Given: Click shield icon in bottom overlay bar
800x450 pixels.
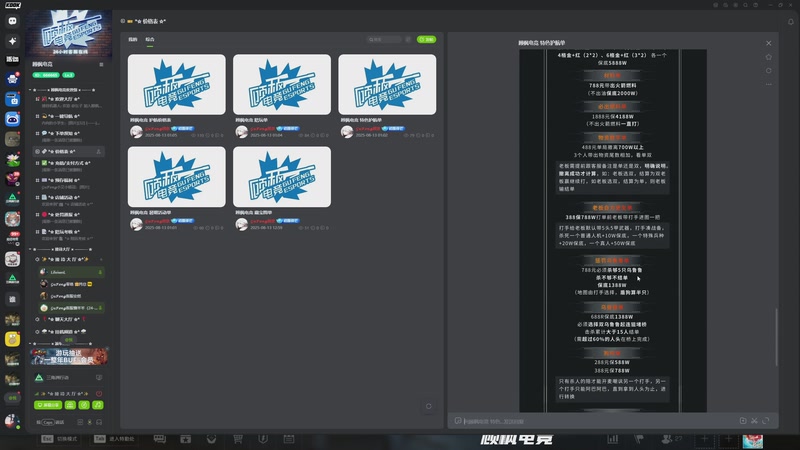Looking at the screenshot, I should coord(263,439).
